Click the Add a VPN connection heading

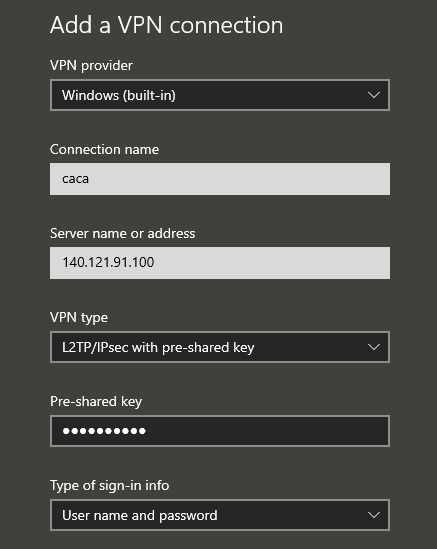166,25
